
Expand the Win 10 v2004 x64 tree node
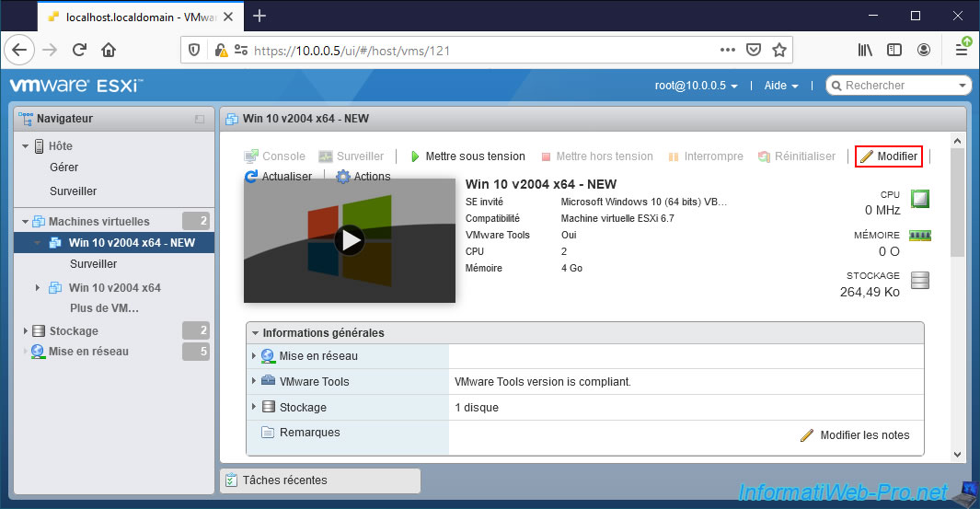38,288
